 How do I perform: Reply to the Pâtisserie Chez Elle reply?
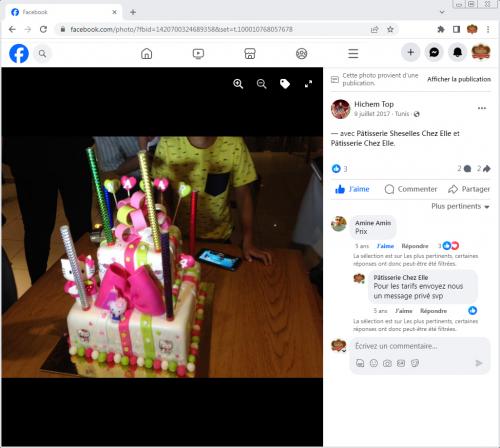[433, 311]
